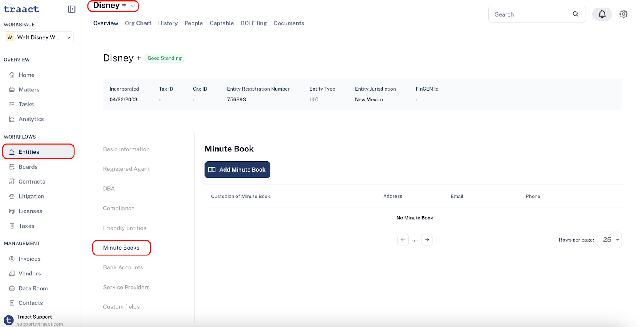Click the Custodian of Minute Book column header
This screenshot has width=644, height=327.
tap(241, 197)
